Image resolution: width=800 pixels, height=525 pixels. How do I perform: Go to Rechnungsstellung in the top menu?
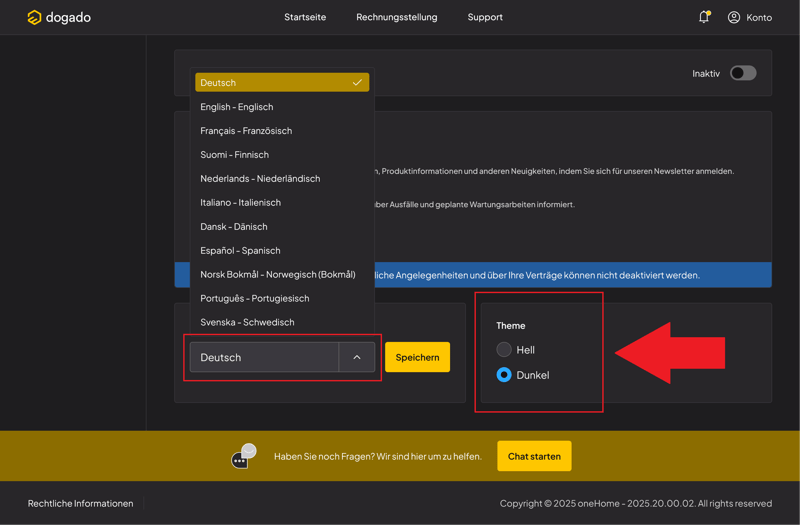click(x=396, y=17)
